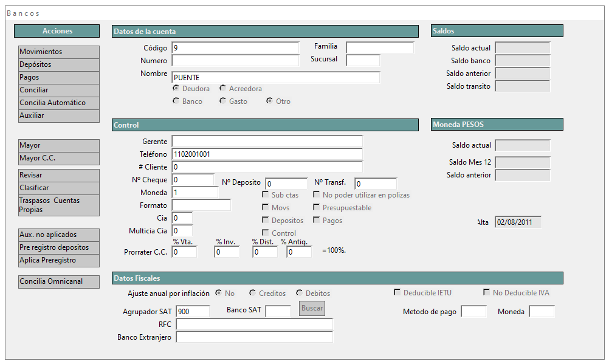609x364 pixels.
Task: Select Creditos for inflation adjustment
Action: pos(253,294)
